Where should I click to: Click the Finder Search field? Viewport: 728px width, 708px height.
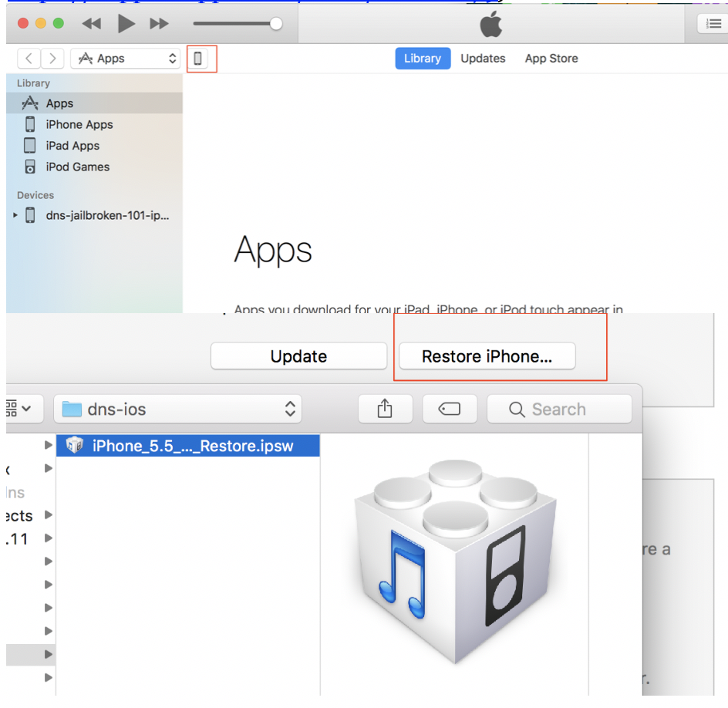(559, 409)
